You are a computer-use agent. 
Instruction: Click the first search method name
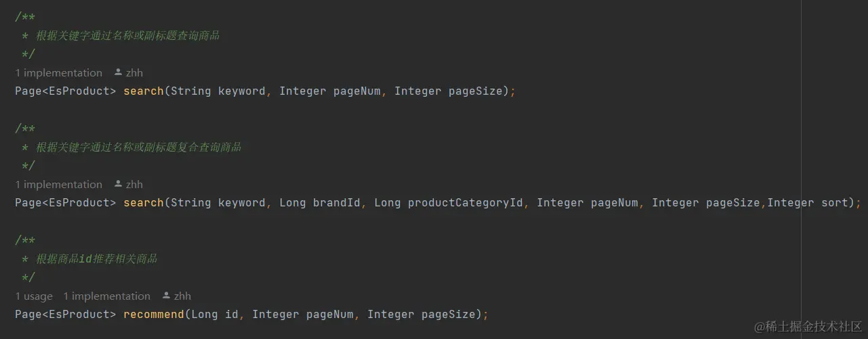pyautogui.click(x=143, y=91)
